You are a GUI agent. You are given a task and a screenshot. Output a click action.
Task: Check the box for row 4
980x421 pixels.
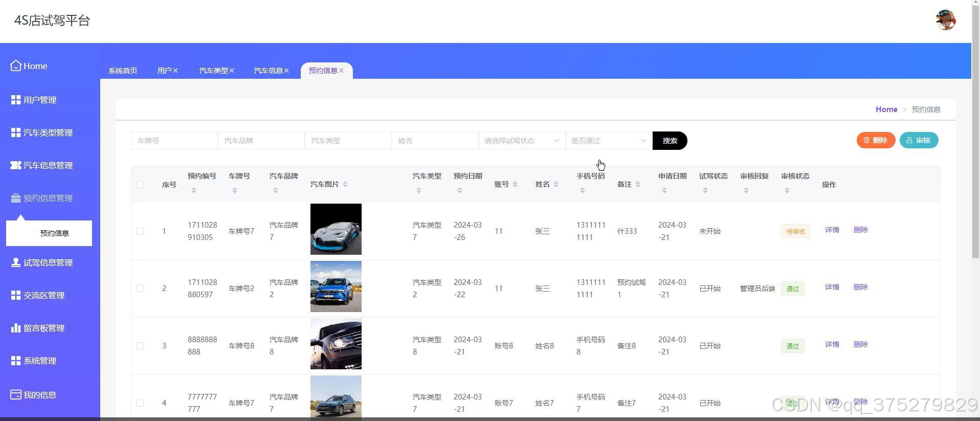point(140,403)
